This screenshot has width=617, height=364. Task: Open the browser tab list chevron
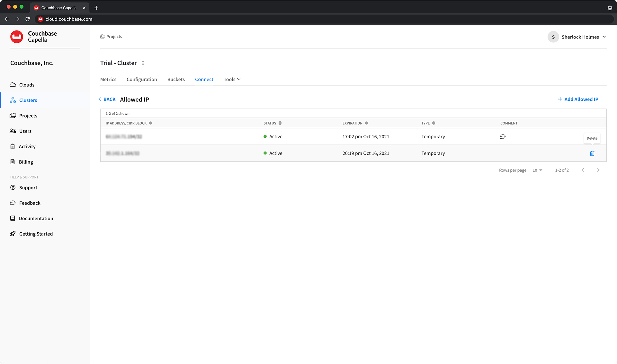tap(610, 8)
